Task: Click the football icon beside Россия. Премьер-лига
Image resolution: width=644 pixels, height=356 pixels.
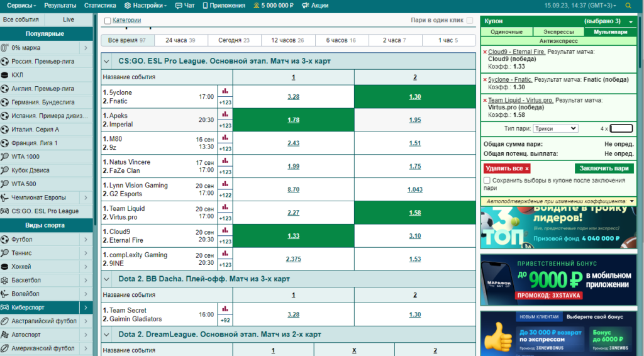Action: pos(5,61)
